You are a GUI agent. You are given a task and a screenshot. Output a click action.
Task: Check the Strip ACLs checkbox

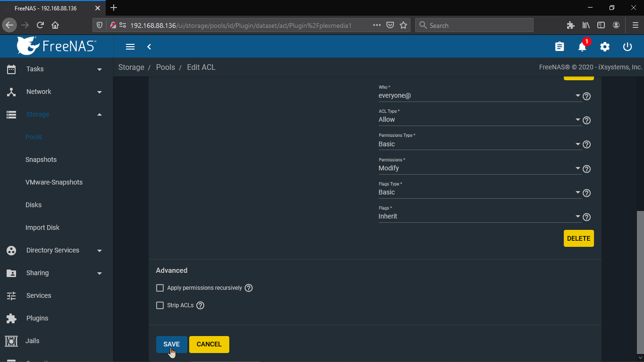pyautogui.click(x=160, y=305)
